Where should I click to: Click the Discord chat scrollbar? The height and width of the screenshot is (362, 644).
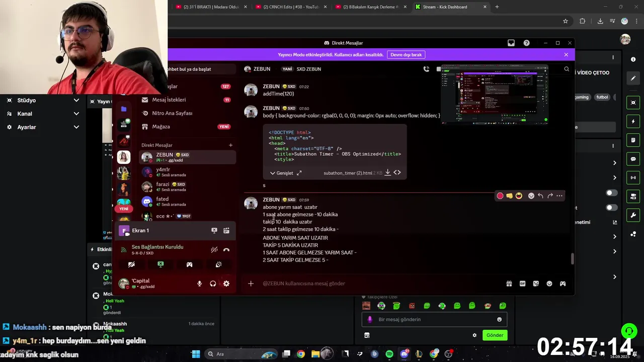click(x=572, y=259)
